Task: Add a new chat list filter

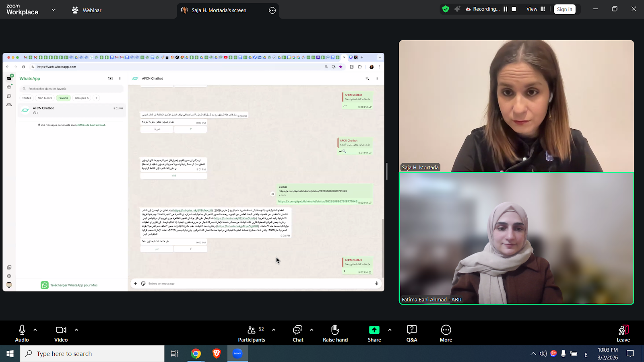Action: click(96, 98)
